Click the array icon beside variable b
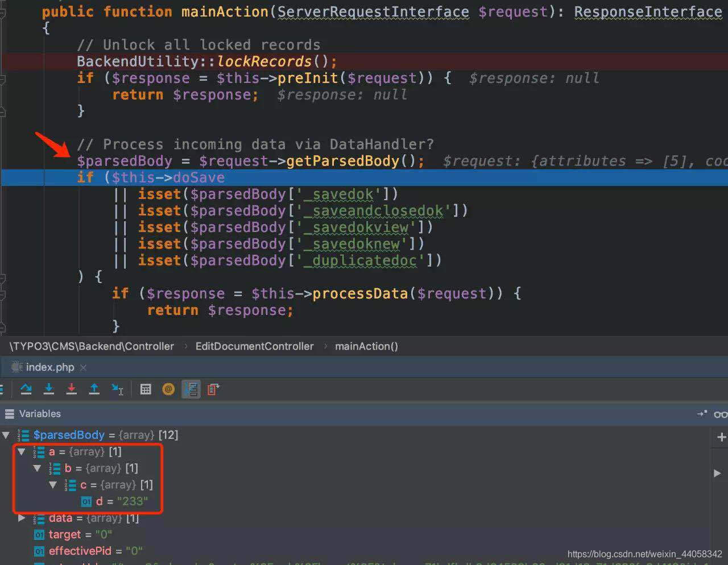 pyautogui.click(x=55, y=468)
